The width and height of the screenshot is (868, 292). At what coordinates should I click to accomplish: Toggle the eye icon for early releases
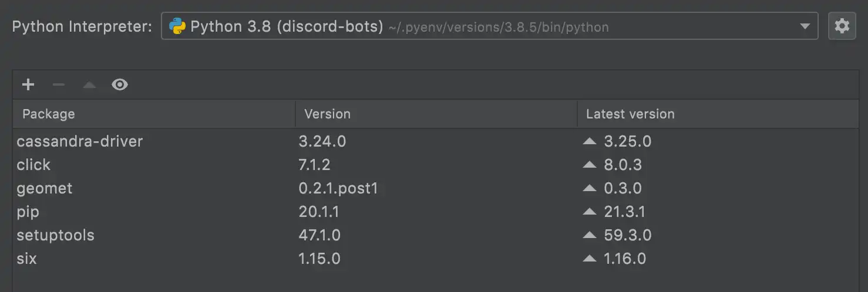pyautogui.click(x=120, y=85)
